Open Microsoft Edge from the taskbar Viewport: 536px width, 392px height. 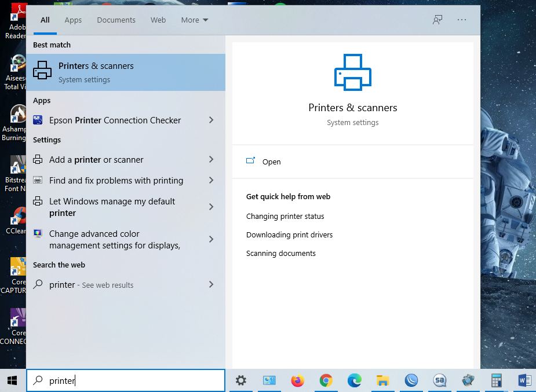point(354,380)
